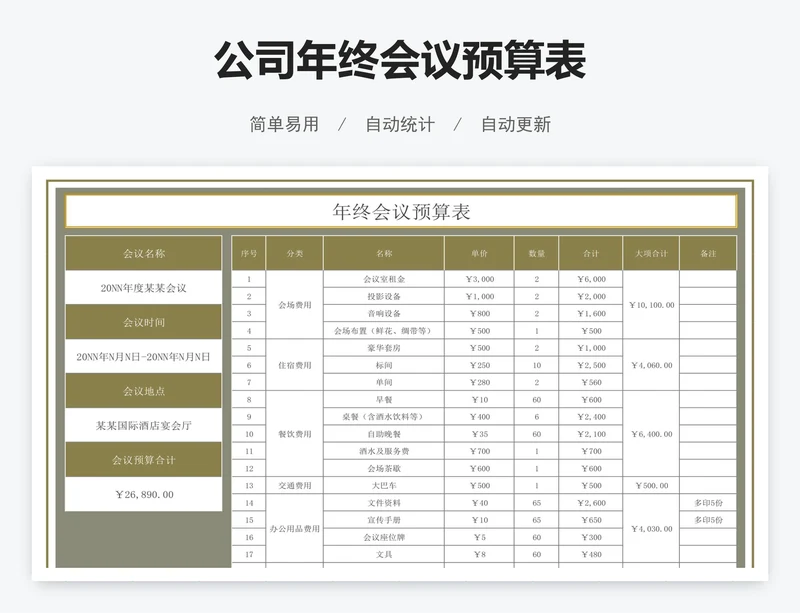
Task: Select the 会场茶歇 item cell
Action: 384,468
